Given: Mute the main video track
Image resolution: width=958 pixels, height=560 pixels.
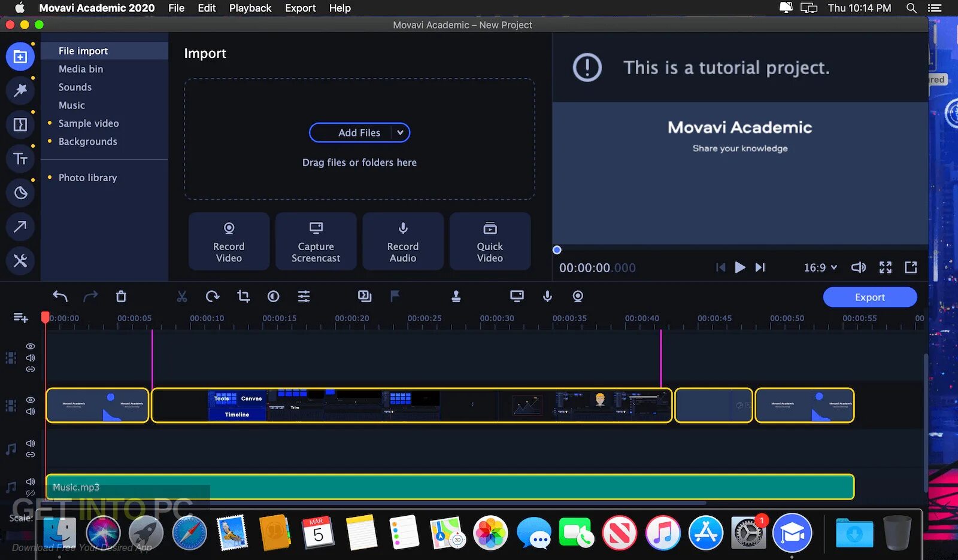Looking at the screenshot, I should (x=31, y=412).
